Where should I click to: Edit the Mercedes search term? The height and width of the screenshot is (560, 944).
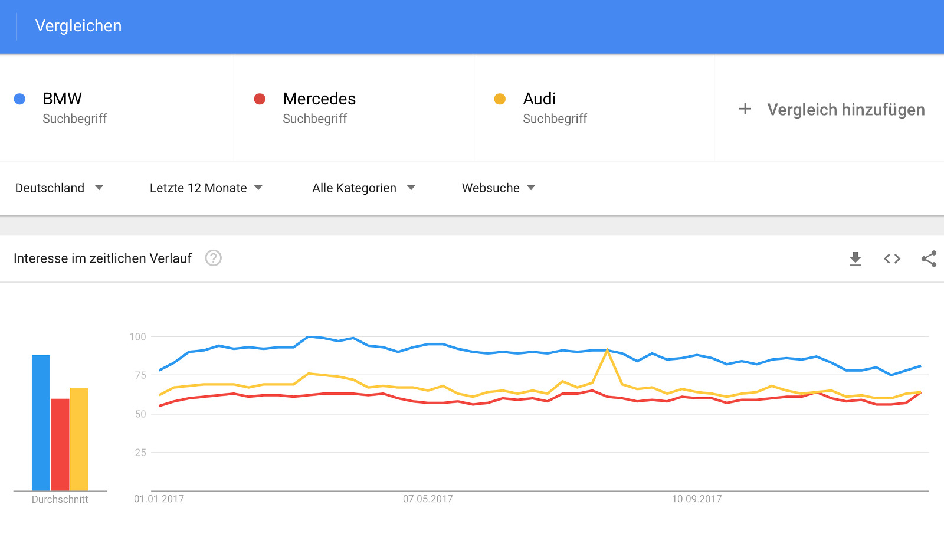tap(319, 99)
